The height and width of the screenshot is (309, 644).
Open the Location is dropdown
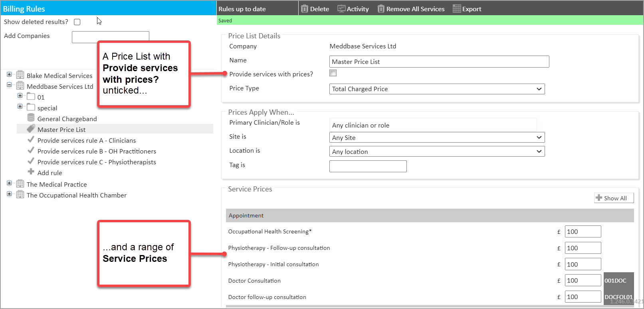pyautogui.click(x=437, y=152)
